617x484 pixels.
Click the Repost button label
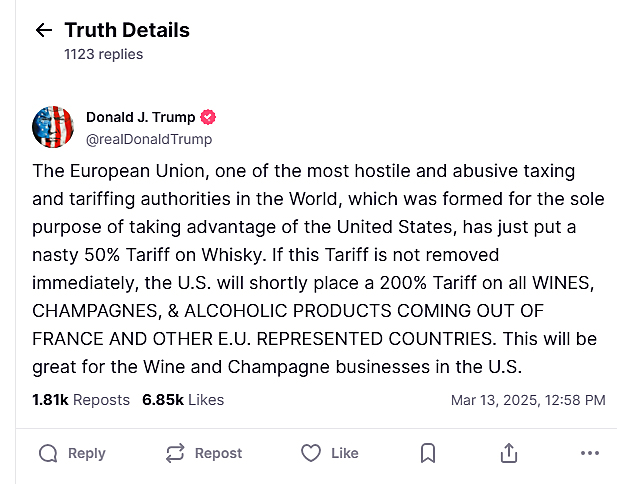click(x=218, y=454)
